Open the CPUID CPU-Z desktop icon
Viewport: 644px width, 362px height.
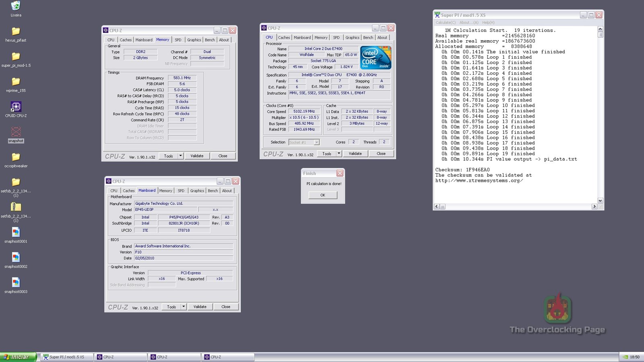16,107
